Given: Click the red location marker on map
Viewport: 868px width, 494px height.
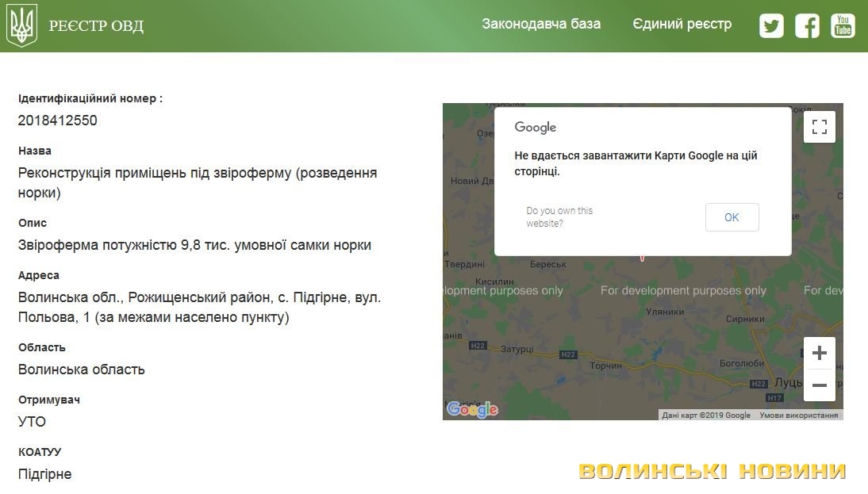Looking at the screenshot, I should pyautogui.click(x=642, y=258).
